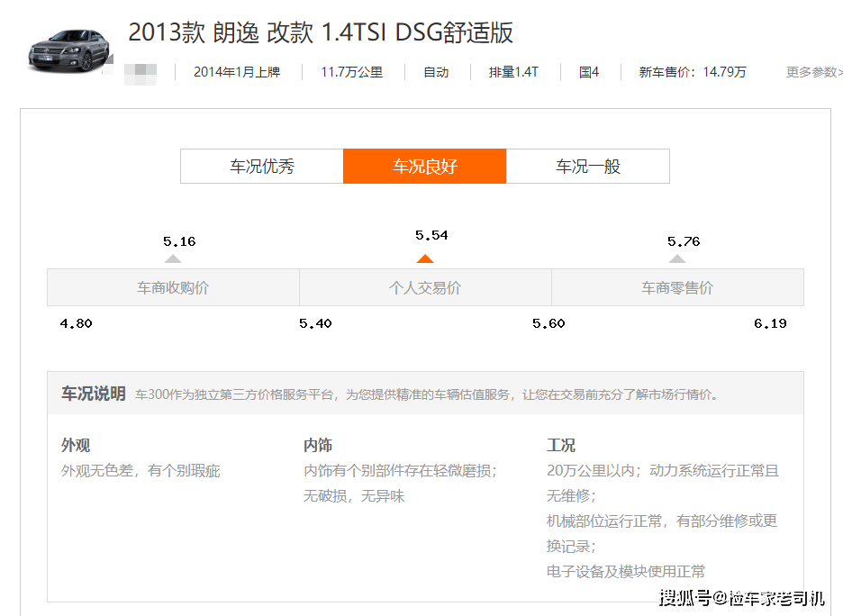Select the 车商收购价 price segment

tap(173, 288)
